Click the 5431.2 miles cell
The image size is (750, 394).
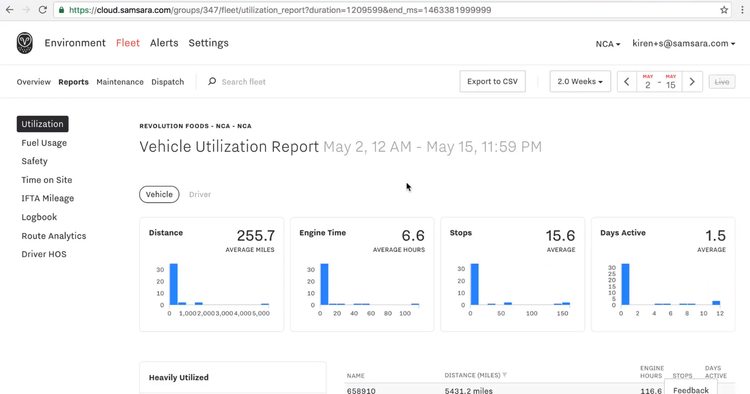click(468, 390)
